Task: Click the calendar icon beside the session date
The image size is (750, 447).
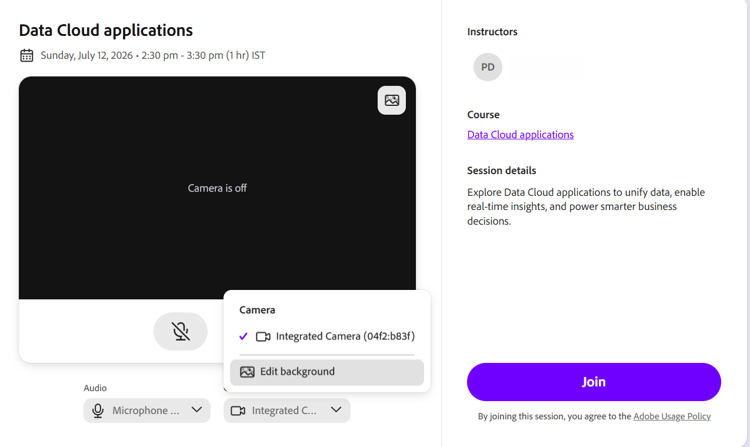Action: click(27, 55)
